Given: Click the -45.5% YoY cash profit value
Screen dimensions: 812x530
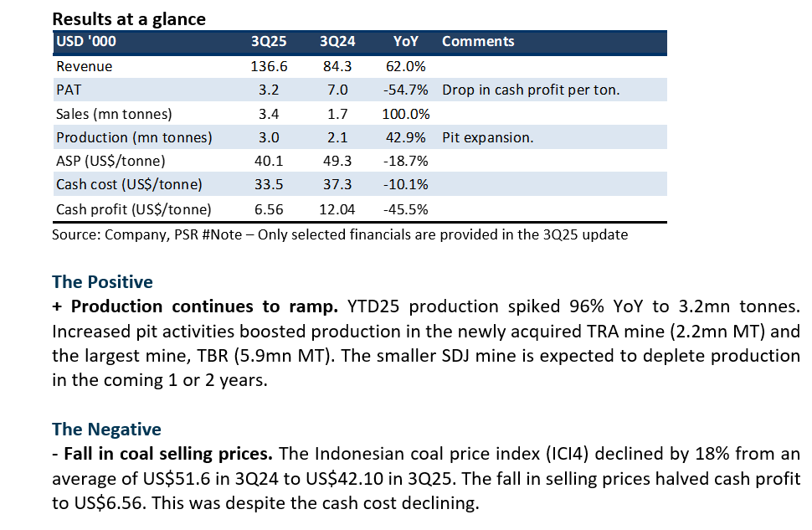Looking at the screenshot, I should click(405, 209).
